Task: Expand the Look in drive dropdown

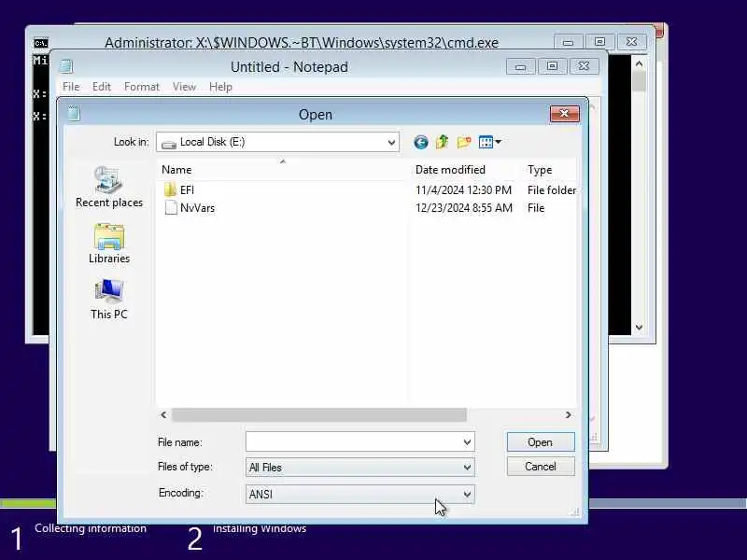Action: [x=391, y=143]
